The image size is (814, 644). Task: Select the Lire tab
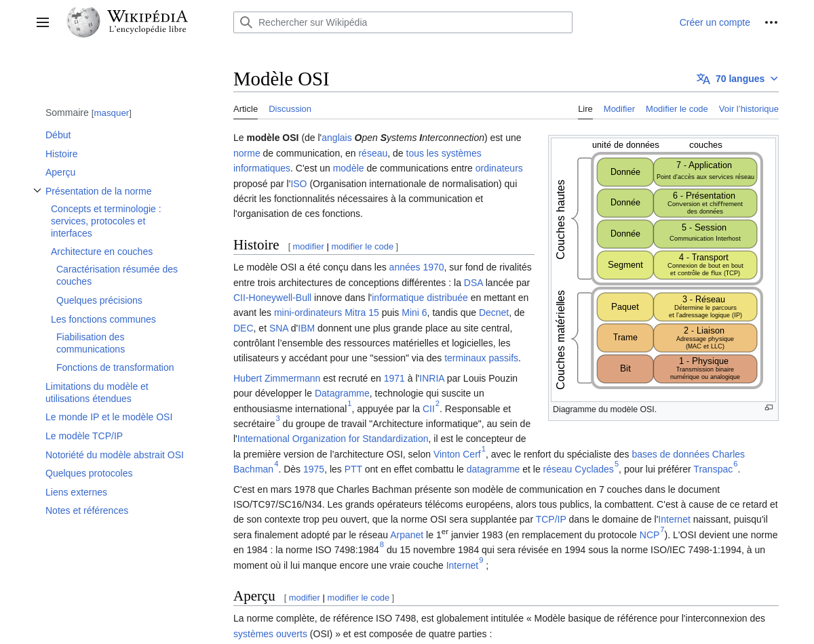(x=585, y=108)
